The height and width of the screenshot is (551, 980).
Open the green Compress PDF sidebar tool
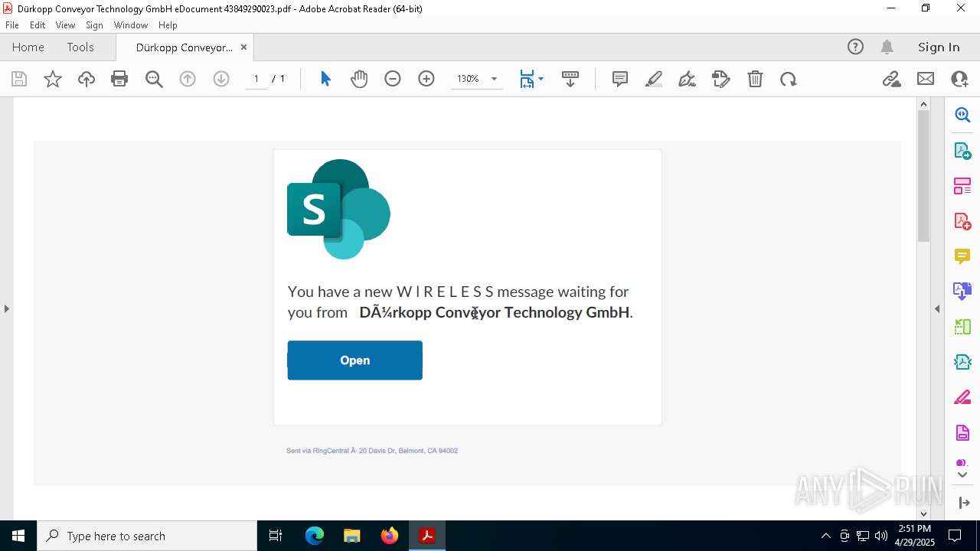click(x=962, y=327)
